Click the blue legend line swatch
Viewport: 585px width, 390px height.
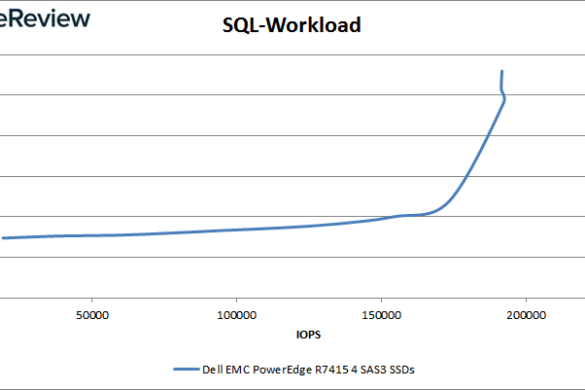[186, 369]
